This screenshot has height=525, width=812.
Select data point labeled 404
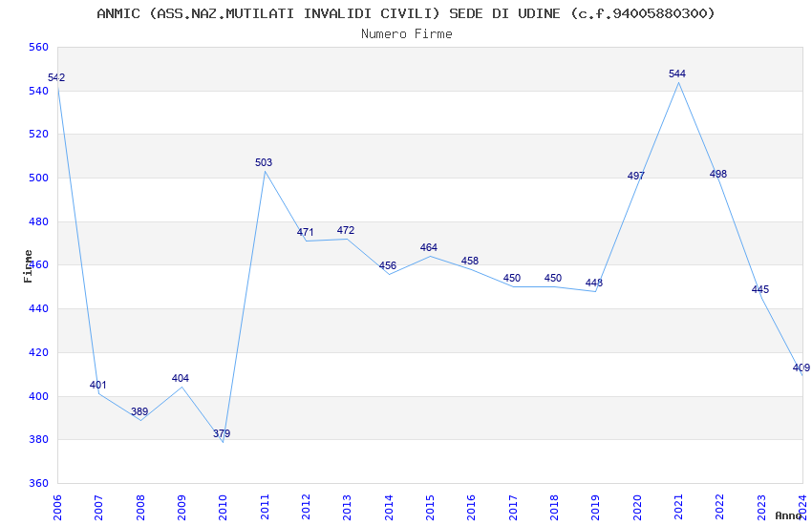[181, 378]
